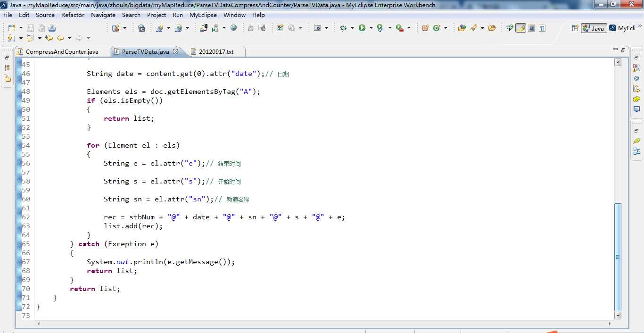
Task: Click the Run with coverage icon
Action: pyautogui.click(x=381, y=28)
